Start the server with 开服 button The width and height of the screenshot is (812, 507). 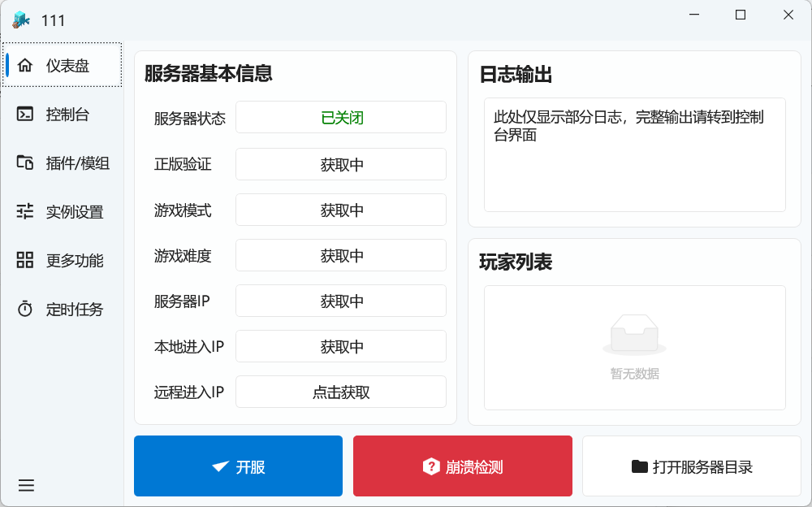coord(238,466)
